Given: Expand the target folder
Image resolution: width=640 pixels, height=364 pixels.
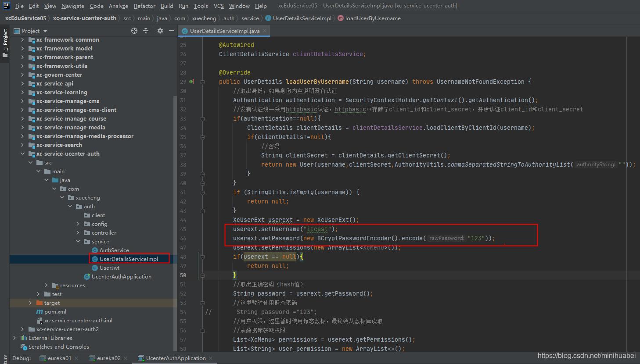Looking at the screenshot, I should point(30,303).
